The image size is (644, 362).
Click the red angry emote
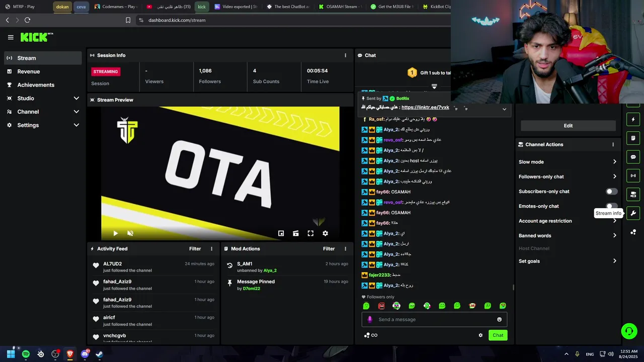(x=381, y=306)
